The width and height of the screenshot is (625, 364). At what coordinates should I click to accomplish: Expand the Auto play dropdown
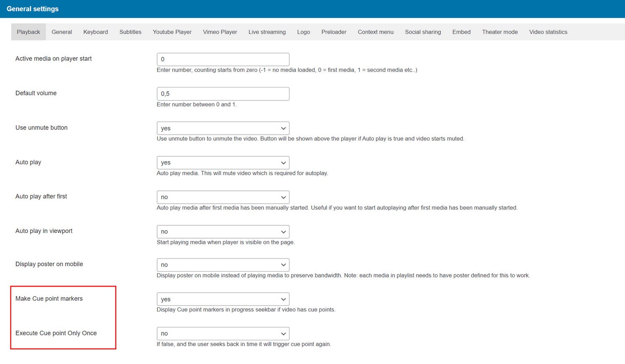click(x=223, y=163)
